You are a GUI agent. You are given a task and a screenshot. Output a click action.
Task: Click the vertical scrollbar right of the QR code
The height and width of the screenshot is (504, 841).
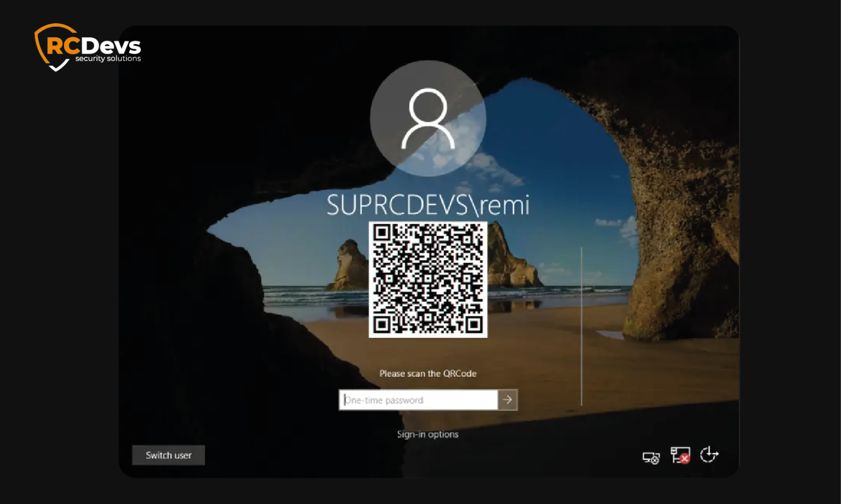(x=580, y=326)
